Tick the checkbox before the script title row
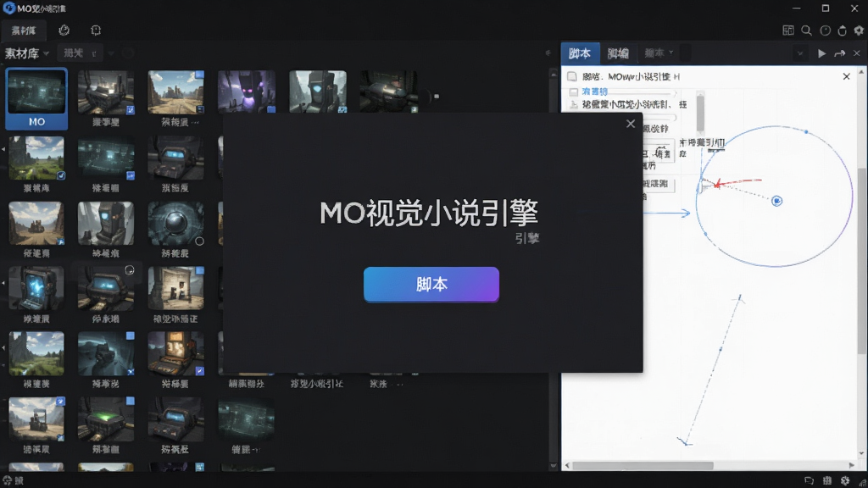This screenshot has height=488, width=868. tap(572, 76)
